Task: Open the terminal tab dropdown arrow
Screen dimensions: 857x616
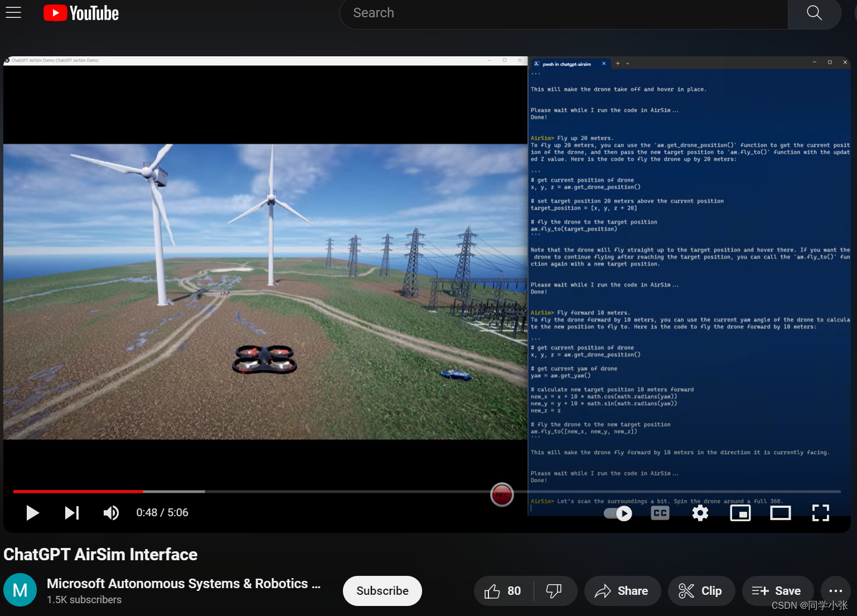Action: 628,64
